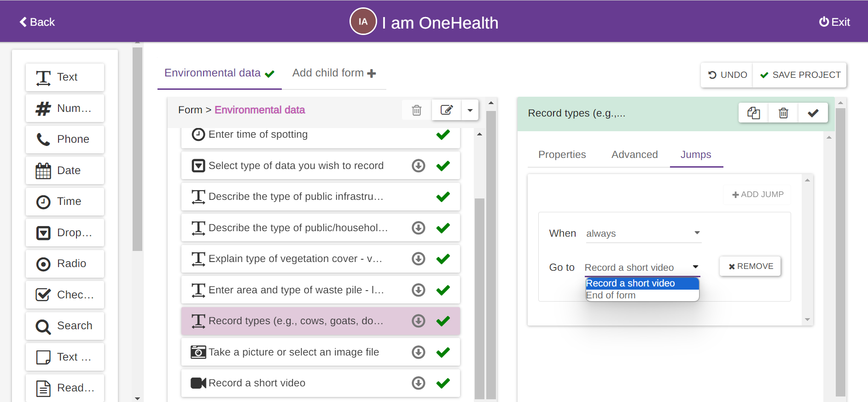Remove the jump with the Remove button
The height and width of the screenshot is (402, 868).
(750, 266)
